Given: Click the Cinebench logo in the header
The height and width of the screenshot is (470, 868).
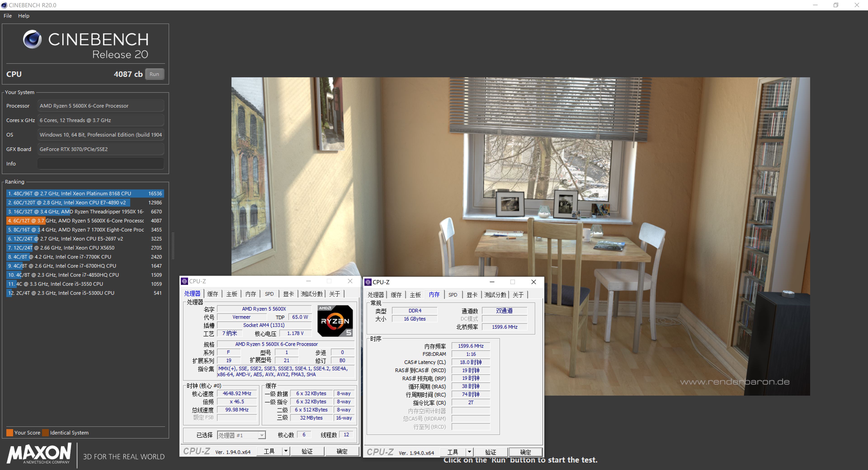Looking at the screenshot, I should [32, 39].
